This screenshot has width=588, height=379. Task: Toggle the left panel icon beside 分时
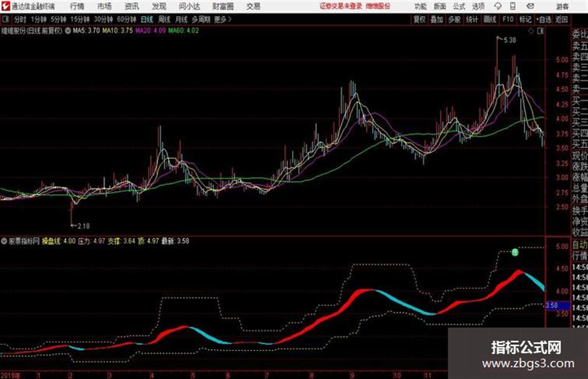tap(5, 19)
